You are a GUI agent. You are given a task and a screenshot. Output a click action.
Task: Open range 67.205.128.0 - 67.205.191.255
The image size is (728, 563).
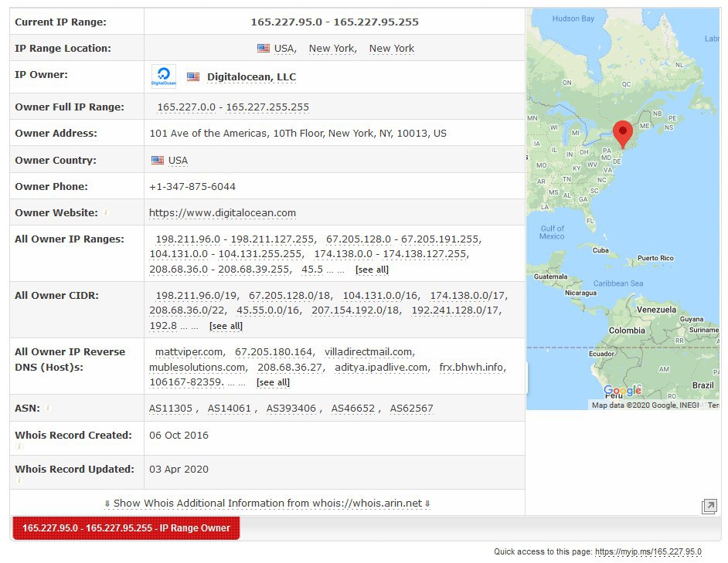click(403, 239)
